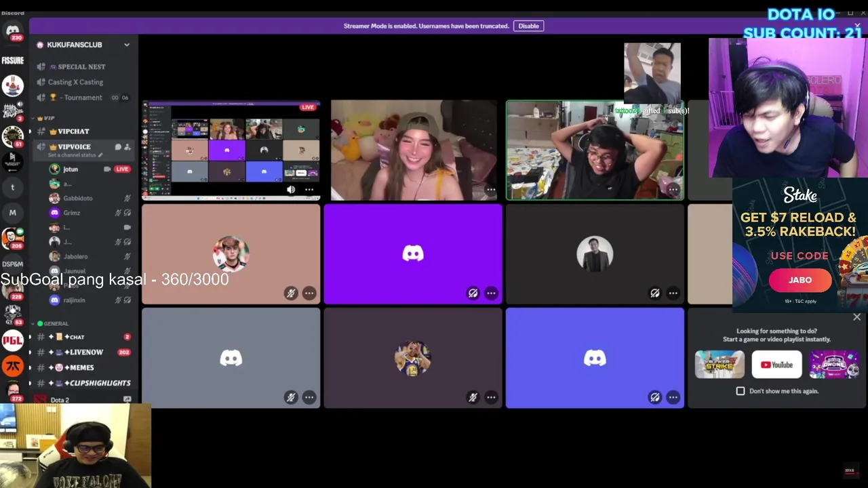Join the Tournament voice channel

[x=84, y=98]
